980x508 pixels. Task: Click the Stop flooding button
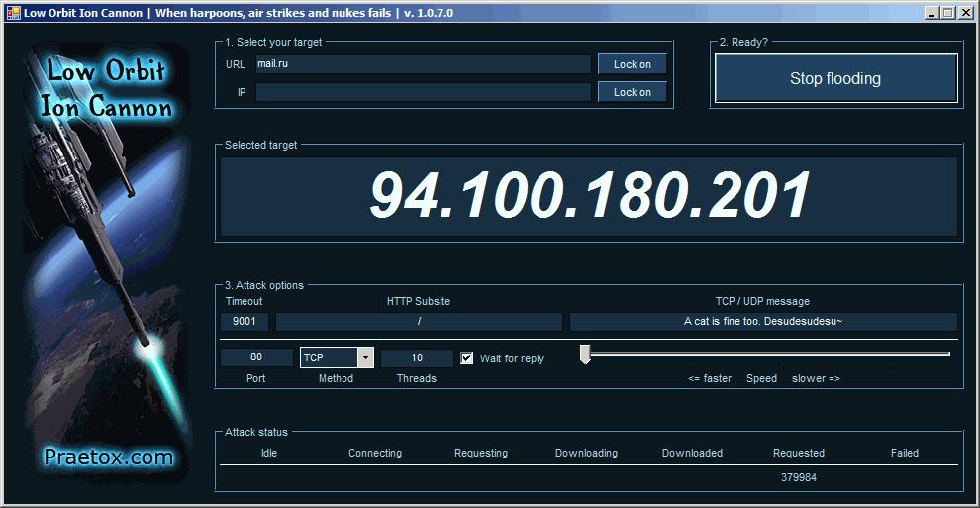[x=835, y=78]
